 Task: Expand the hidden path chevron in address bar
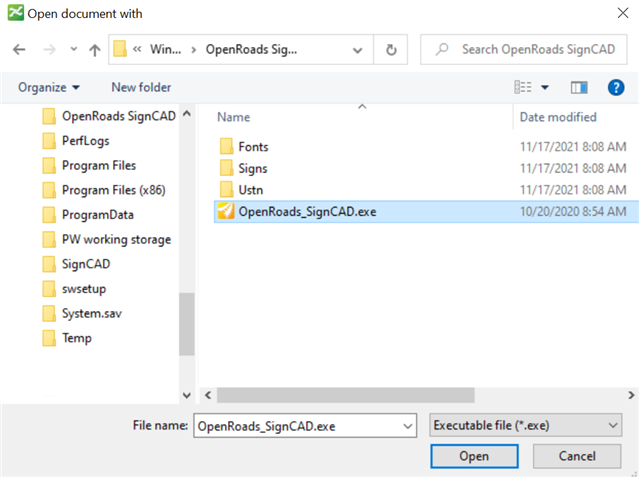137,49
